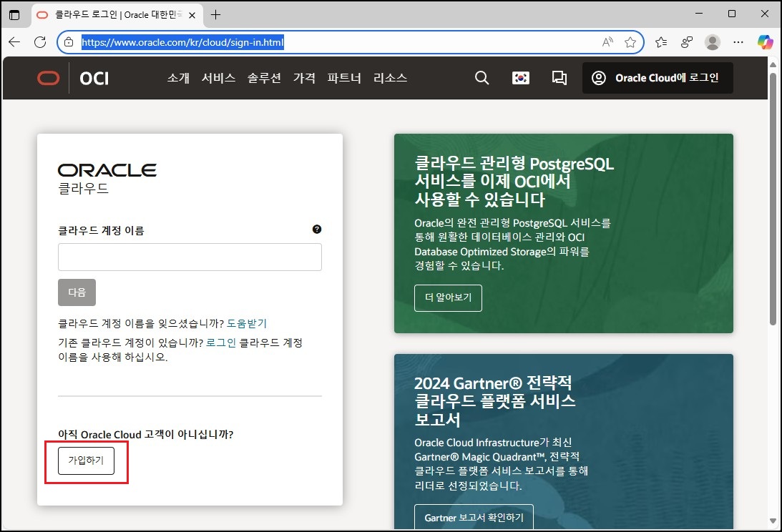Open the 파트너 menu
Viewport: 782px width, 532px height.
coord(344,78)
